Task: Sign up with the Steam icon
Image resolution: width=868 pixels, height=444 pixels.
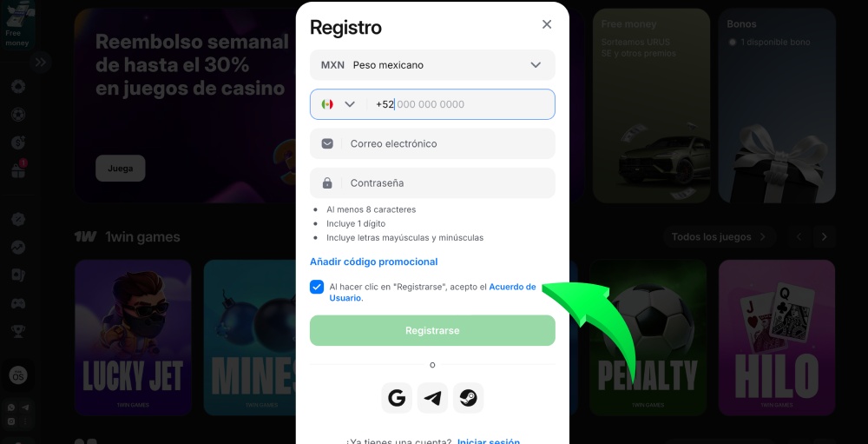Action: (469, 398)
